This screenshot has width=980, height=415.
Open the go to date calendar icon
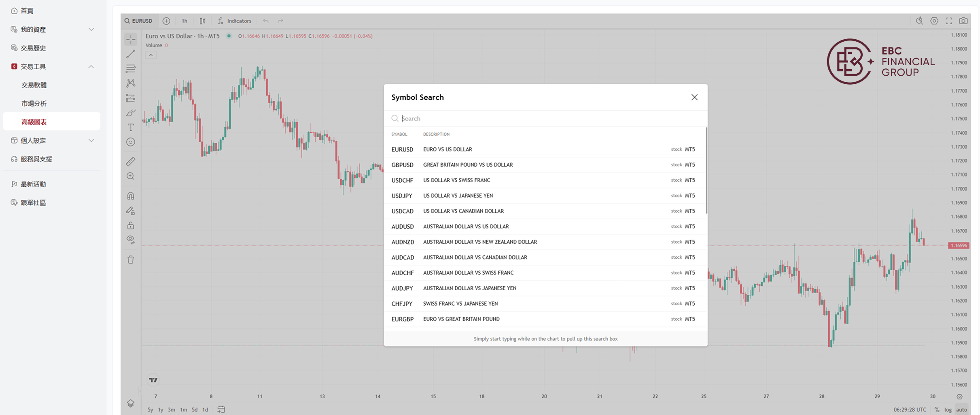tap(221, 409)
